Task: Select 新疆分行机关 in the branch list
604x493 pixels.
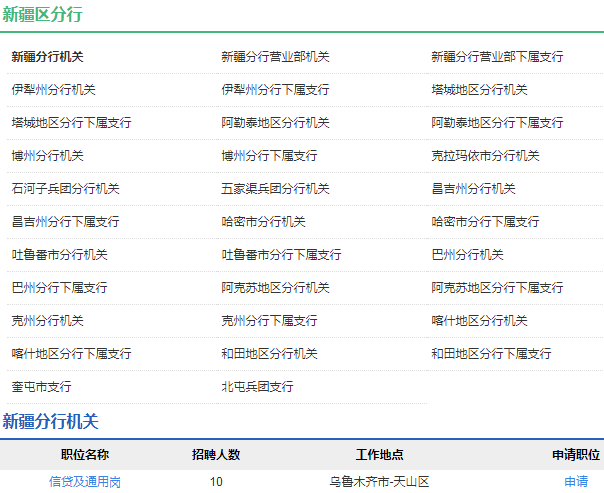Action: point(47,57)
